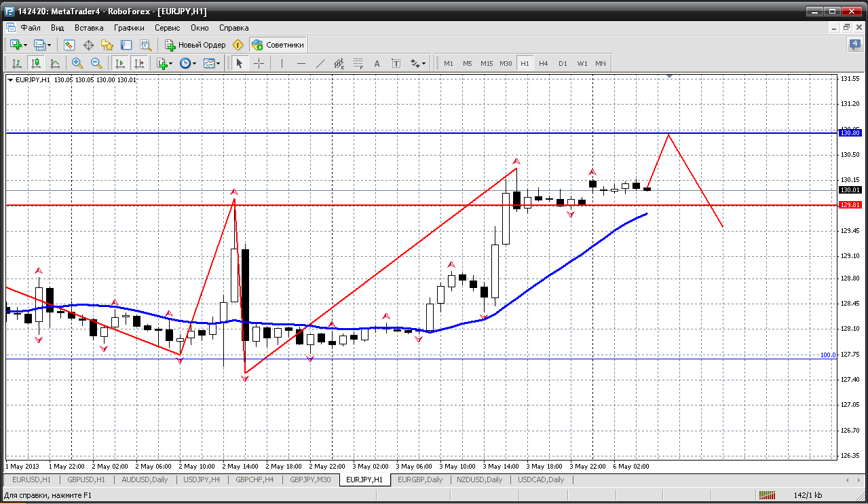Switch to the GBPUSD,H1 chart tab

pyautogui.click(x=86, y=480)
